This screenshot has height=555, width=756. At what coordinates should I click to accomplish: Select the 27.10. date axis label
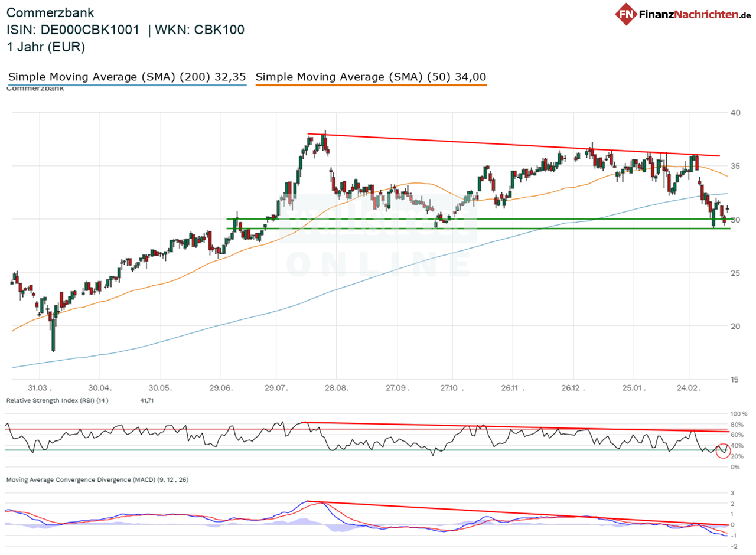pyautogui.click(x=452, y=389)
